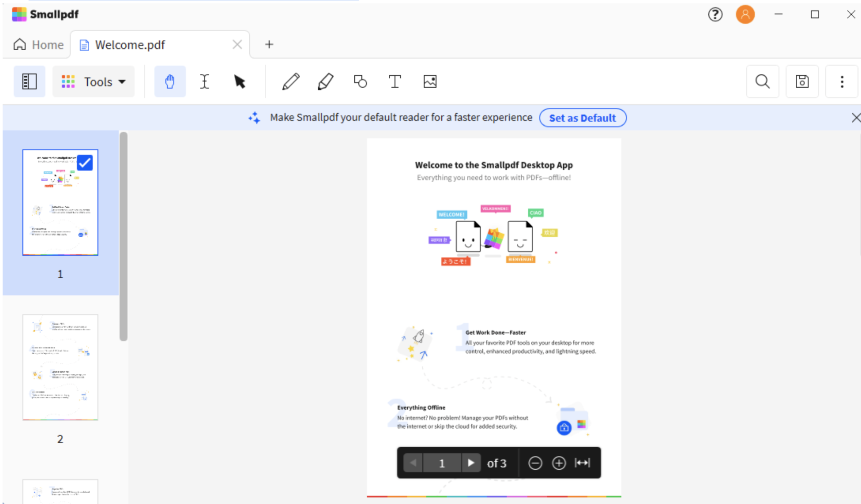Expand the Tools dropdown

click(94, 82)
